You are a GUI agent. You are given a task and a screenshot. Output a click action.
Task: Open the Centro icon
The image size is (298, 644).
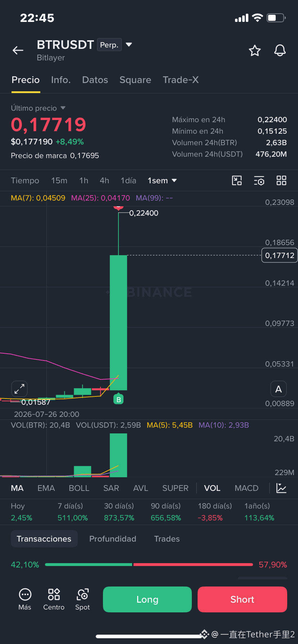(x=54, y=599)
